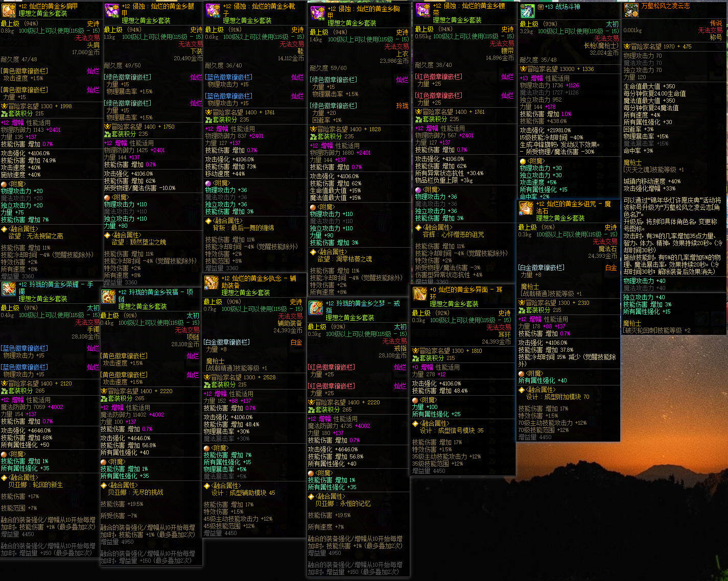The height and width of the screenshot is (581, 728).
Task: Click the 玲珑 emblem label in 胸甲 tooltip
Action: 403,106
